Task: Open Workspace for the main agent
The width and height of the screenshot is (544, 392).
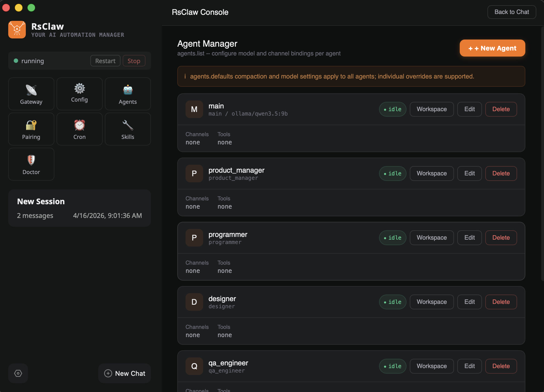Action: pyautogui.click(x=431, y=109)
